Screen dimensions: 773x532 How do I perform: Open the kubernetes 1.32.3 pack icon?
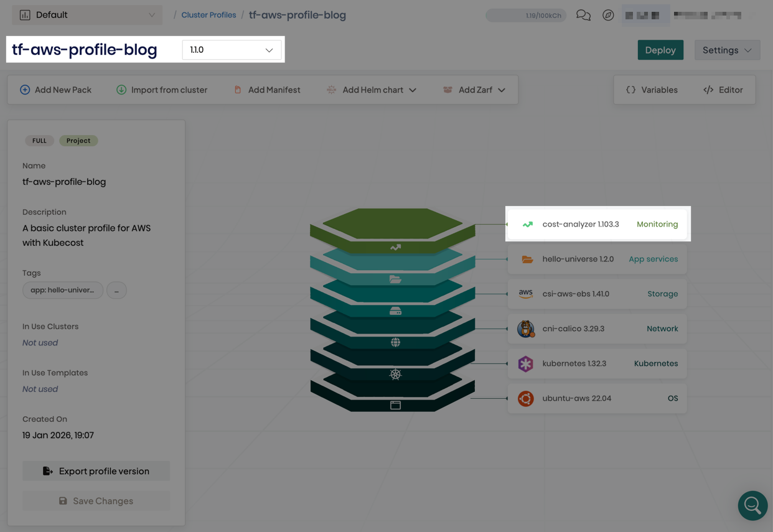click(526, 363)
